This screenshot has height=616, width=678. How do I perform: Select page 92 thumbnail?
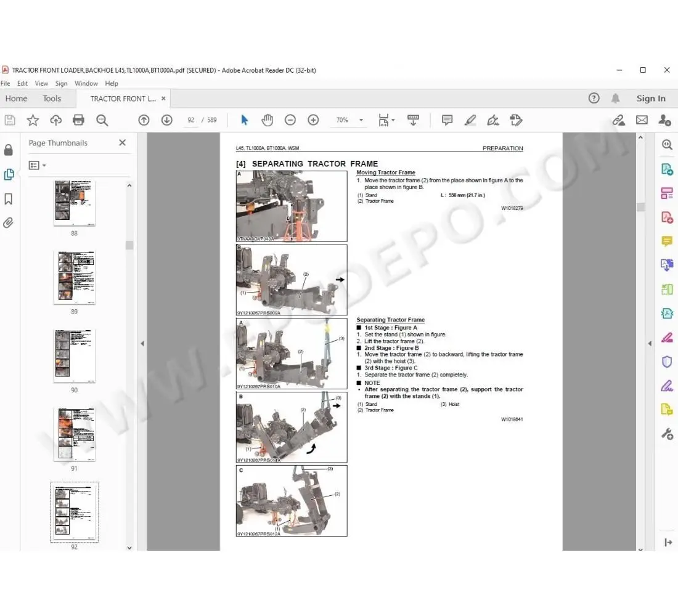coord(75,513)
